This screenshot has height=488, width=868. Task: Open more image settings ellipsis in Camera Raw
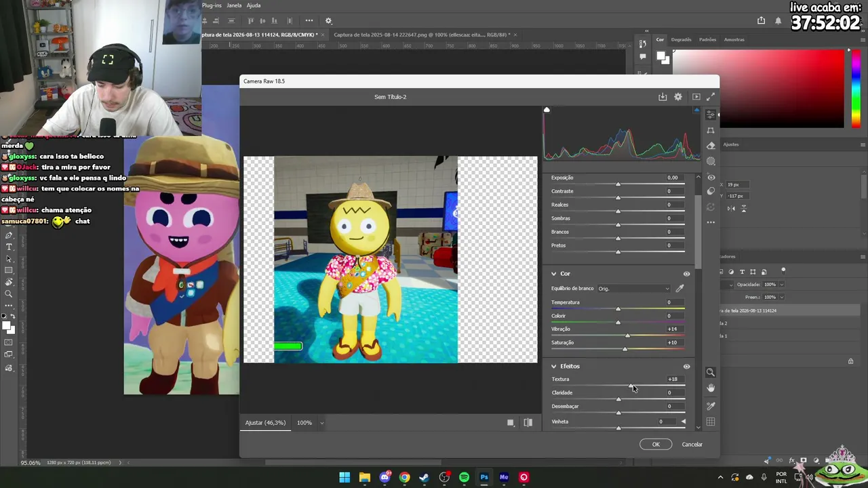(x=711, y=222)
